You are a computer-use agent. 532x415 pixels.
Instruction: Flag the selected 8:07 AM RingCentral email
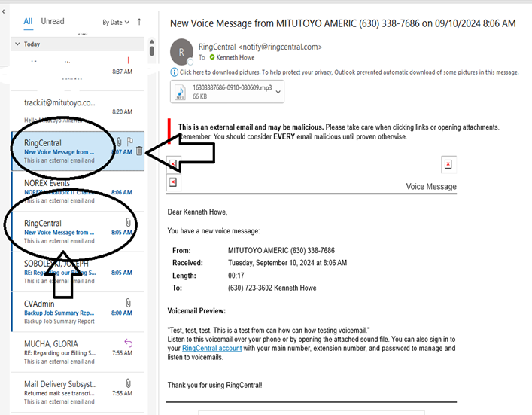[130, 141]
